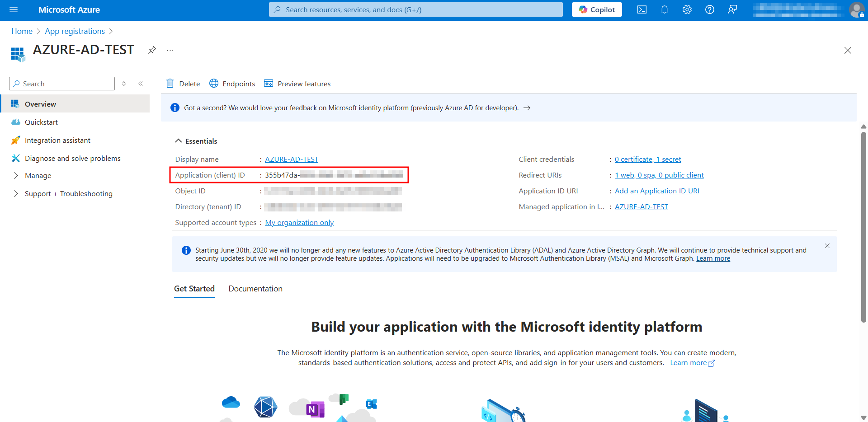The height and width of the screenshot is (422, 868).
Task: Open the AZURE-AD-TEST display name link
Action: point(292,159)
